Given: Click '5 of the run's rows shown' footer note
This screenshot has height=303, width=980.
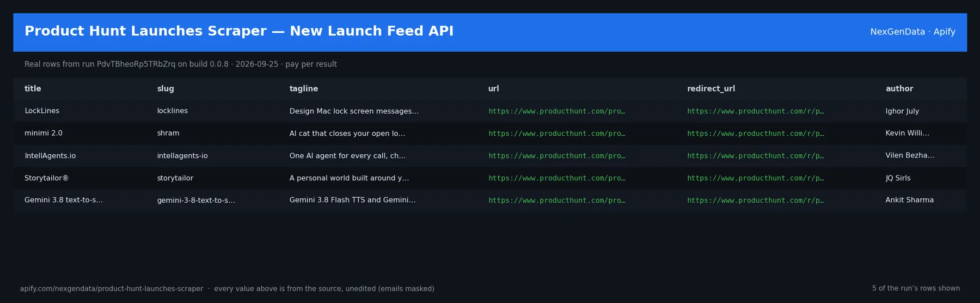Looking at the screenshot, I should [916, 289].
